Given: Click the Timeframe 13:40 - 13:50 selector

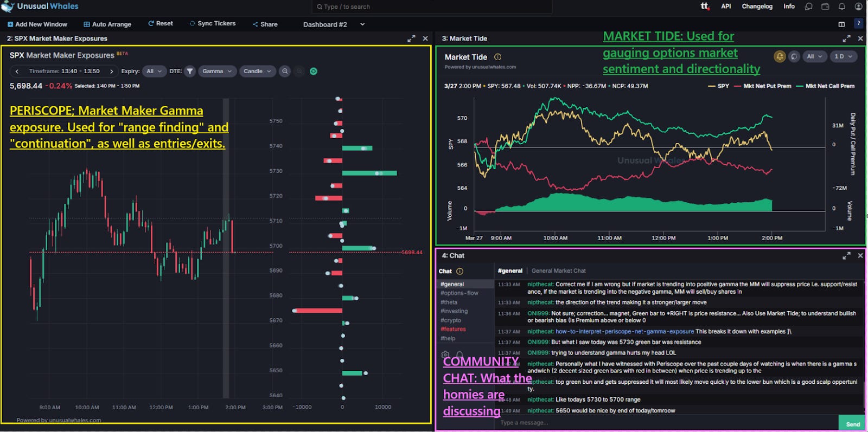Looking at the screenshot, I should (x=64, y=71).
